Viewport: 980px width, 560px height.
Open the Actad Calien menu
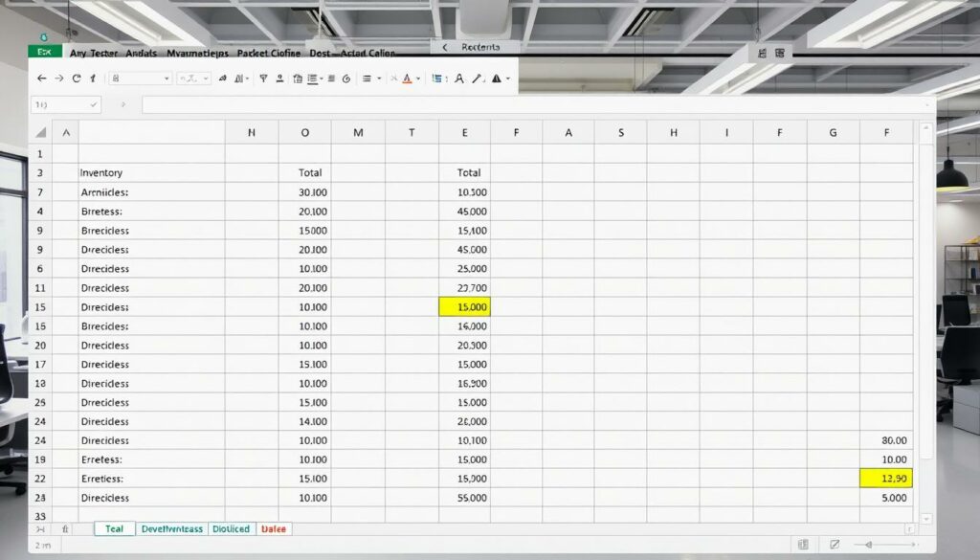[367, 53]
